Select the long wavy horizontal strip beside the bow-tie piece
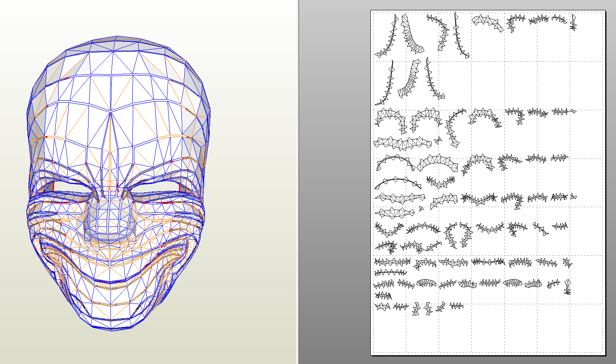 pos(403,143)
